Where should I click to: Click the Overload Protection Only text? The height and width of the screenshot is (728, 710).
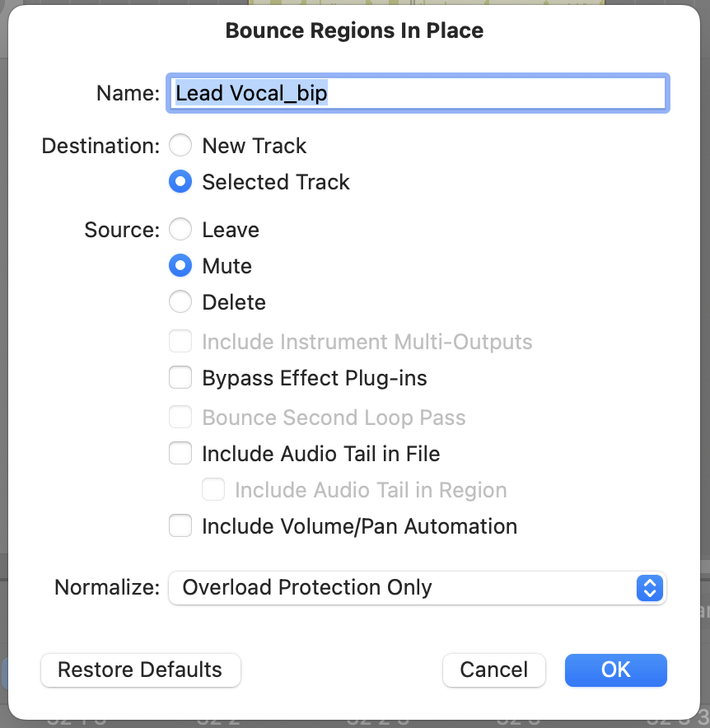click(x=307, y=588)
